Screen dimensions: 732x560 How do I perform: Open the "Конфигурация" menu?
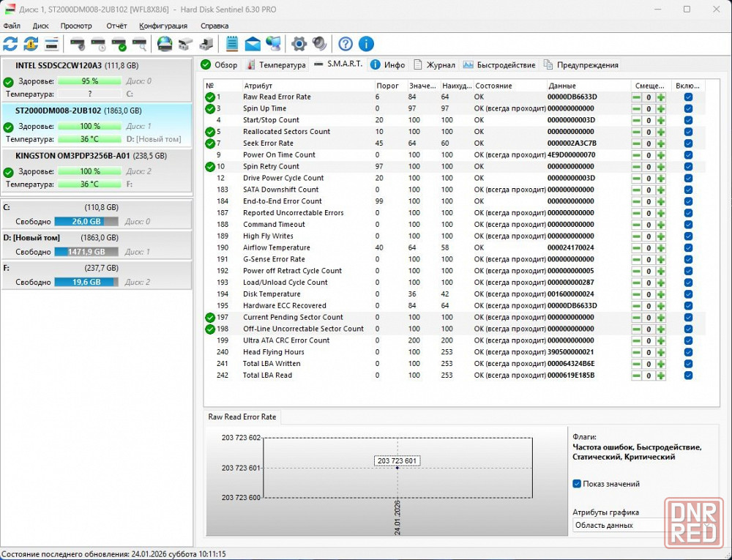pyautogui.click(x=163, y=26)
